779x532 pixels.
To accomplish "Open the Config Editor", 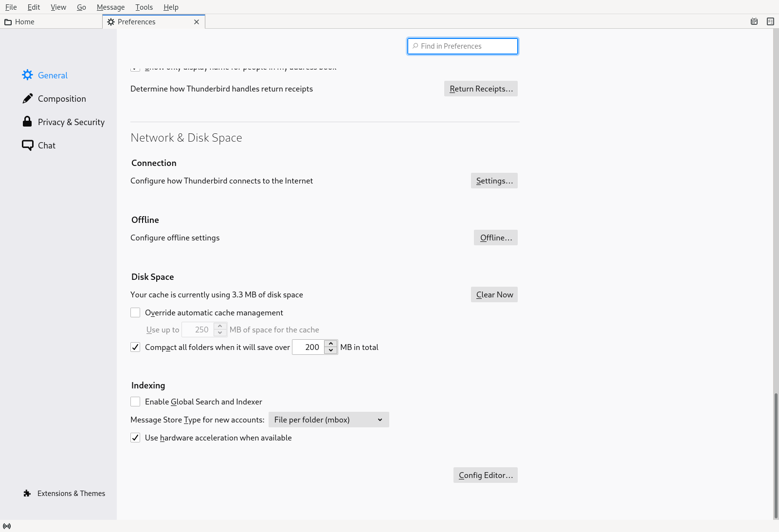I will click(485, 475).
